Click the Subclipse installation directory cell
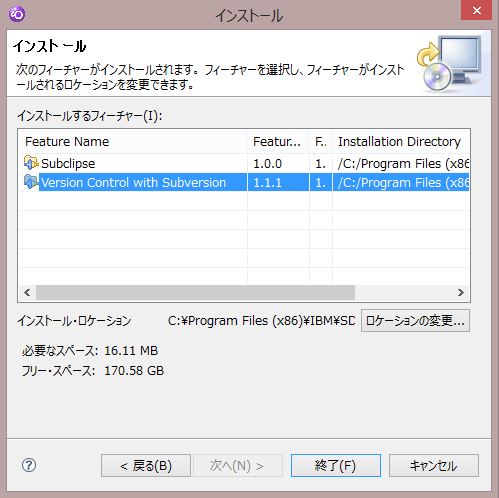499x498 pixels. pos(401,163)
